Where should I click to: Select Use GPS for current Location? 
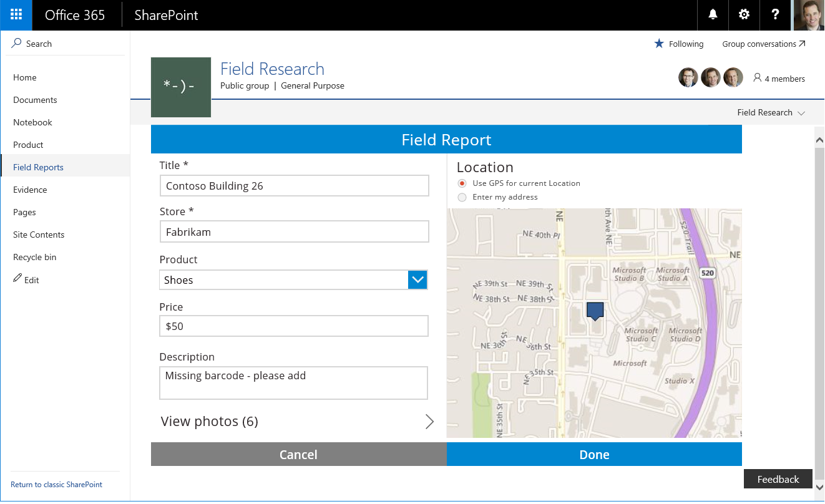click(462, 183)
